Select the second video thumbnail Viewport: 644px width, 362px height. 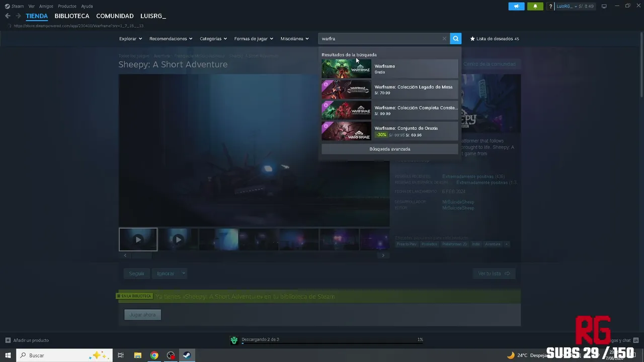click(x=178, y=239)
